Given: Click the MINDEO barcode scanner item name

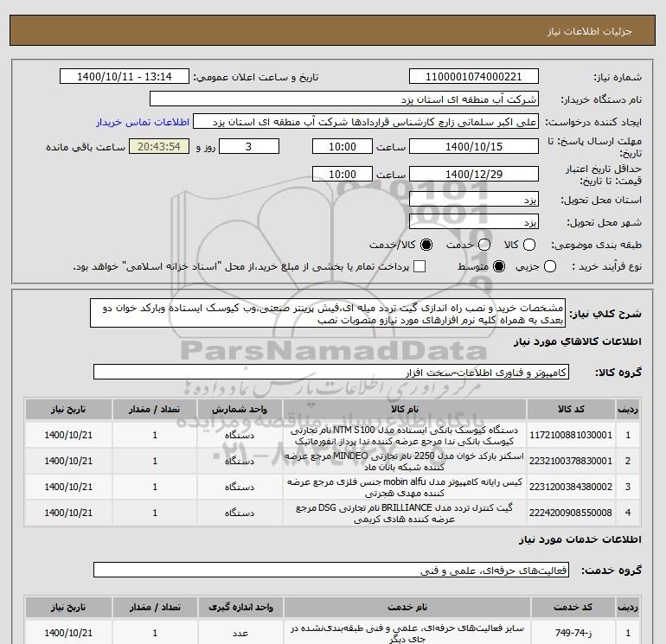Looking at the screenshot, I should (405, 462).
